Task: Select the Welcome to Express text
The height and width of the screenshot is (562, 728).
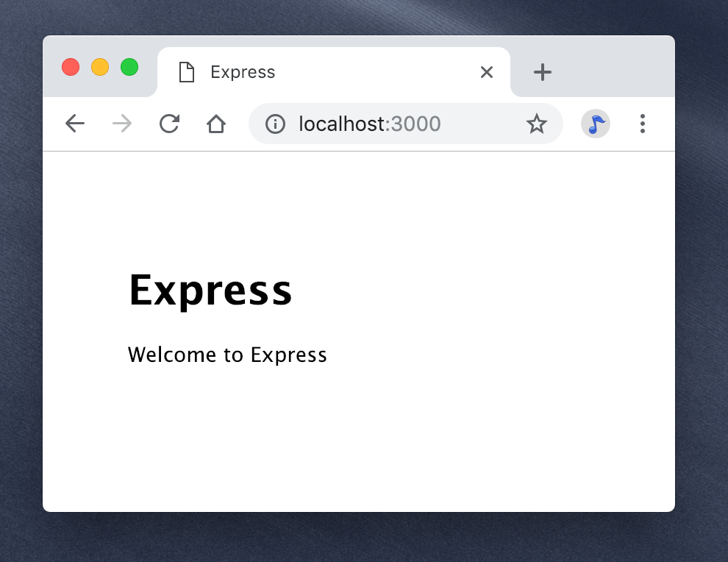Action: [x=227, y=354]
